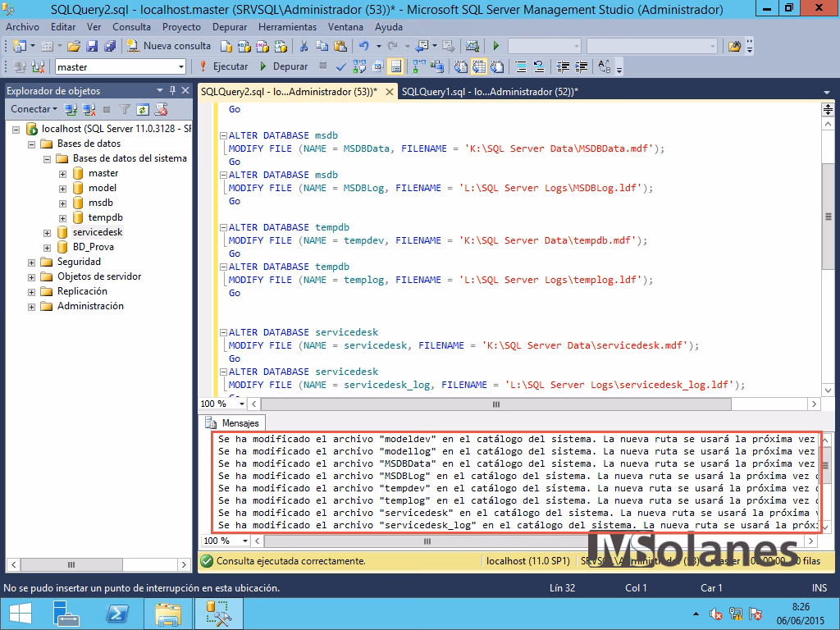
Task: Click the Change Connection icon beside the master database box
Action: pyautogui.click(x=38, y=67)
